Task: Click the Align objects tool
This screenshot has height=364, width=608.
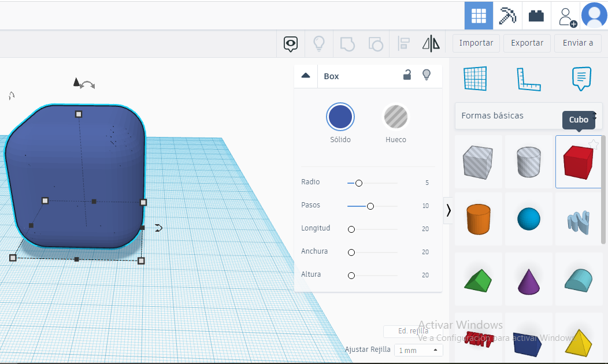Action: (403, 43)
